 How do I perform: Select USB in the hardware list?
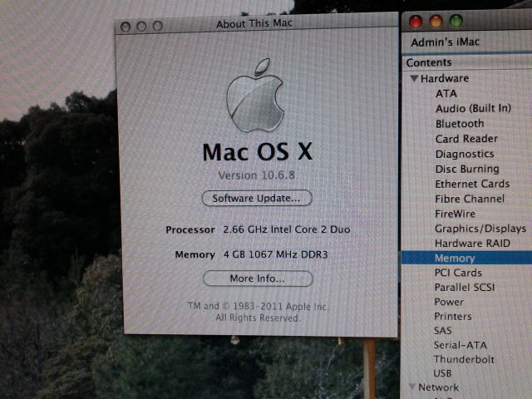[445, 375]
